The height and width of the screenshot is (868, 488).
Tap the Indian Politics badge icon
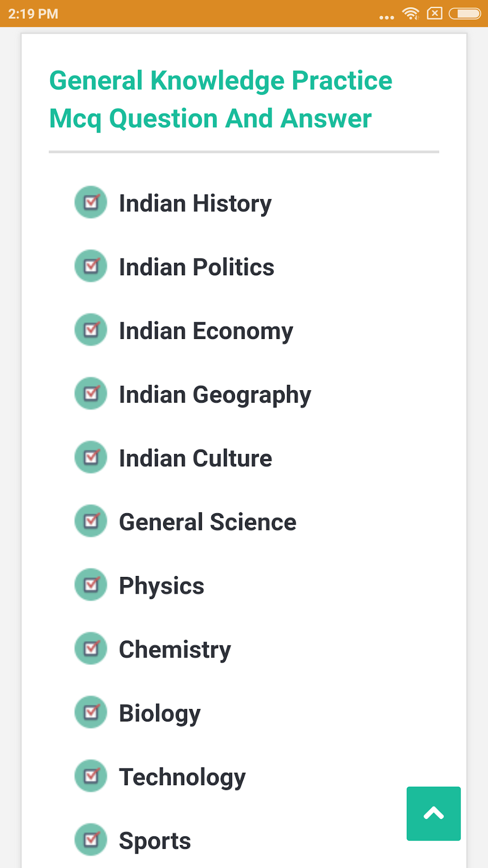(x=90, y=266)
